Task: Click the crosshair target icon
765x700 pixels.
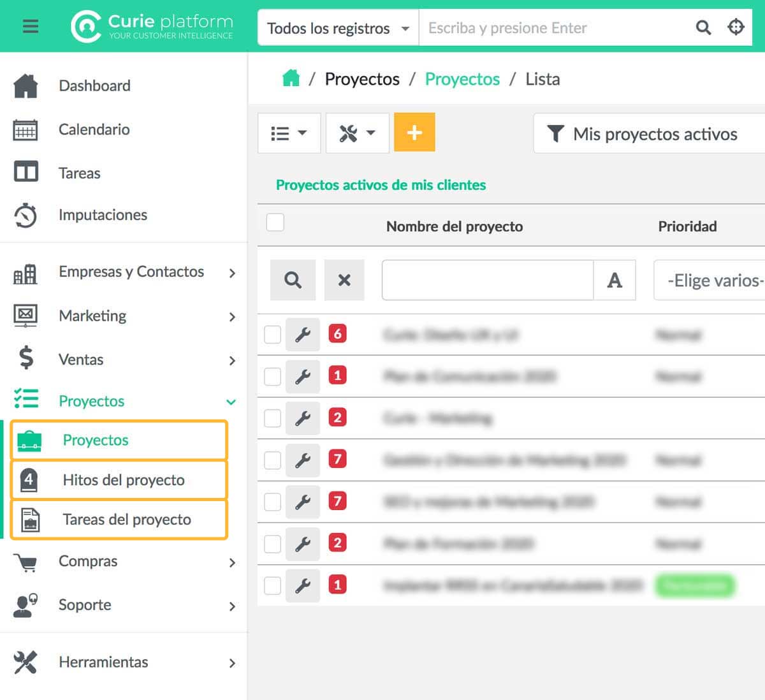Action: click(736, 27)
